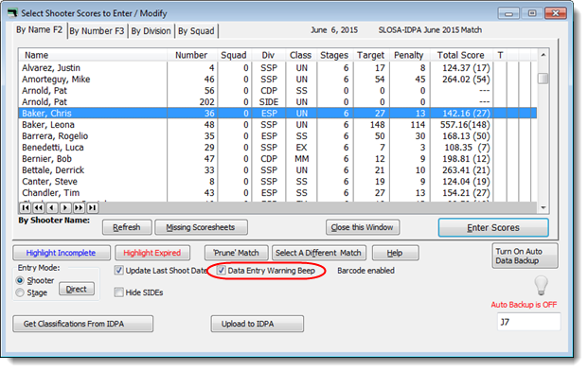588x372 pixels.
Task: Click Turn On Auto Data Backup button
Action: [x=525, y=256]
